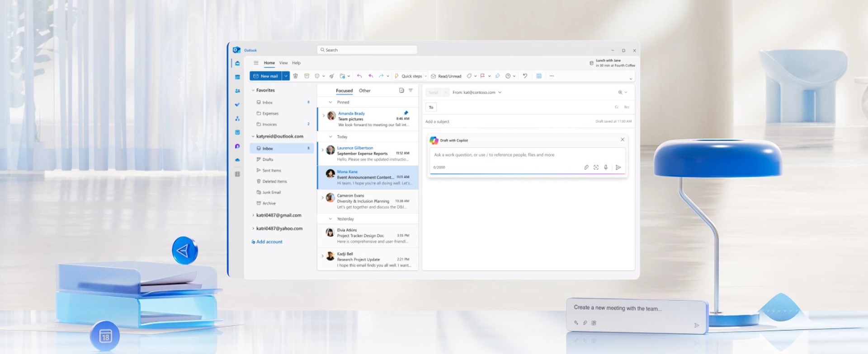Click the Add a subject field
This screenshot has width=868, height=354.
(506, 121)
